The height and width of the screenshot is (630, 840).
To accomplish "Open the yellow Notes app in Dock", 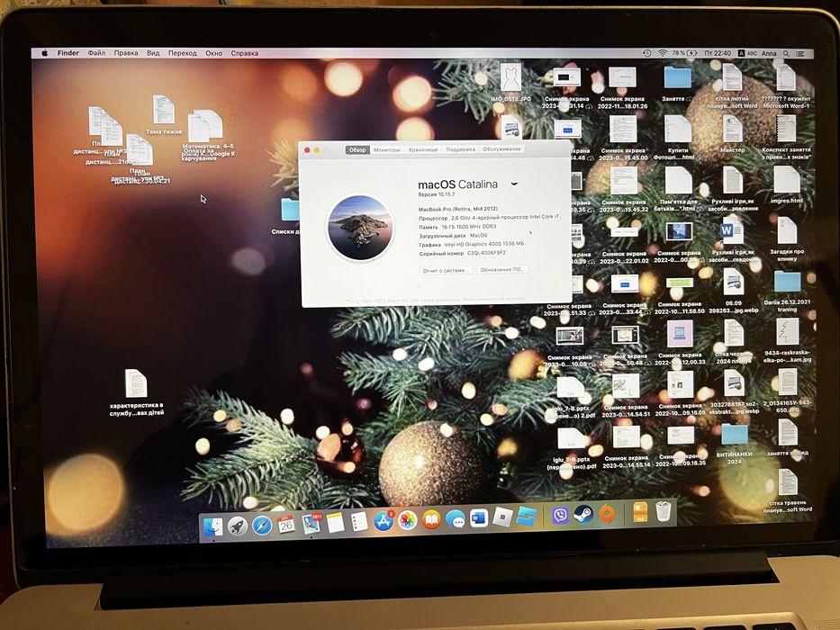I will (x=335, y=522).
